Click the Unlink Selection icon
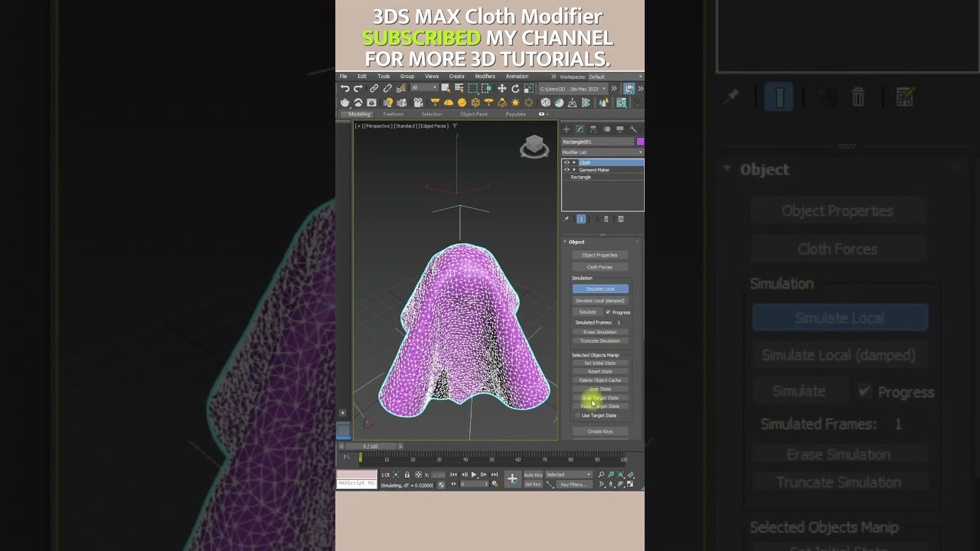Image resolution: width=980 pixels, height=551 pixels. coord(387,89)
